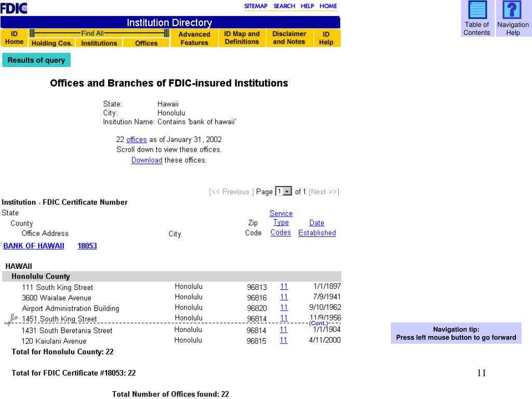Open certificate number 18053 link
Viewport: 532px width, 399px height.
pyautogui.click(x=87, y=246)
